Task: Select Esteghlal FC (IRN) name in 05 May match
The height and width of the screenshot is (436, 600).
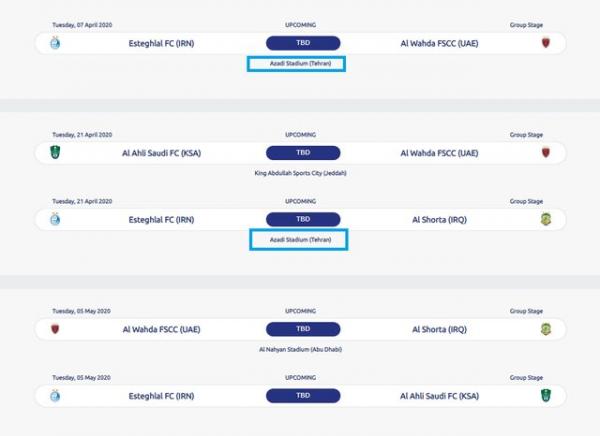Action: point(162,394)
